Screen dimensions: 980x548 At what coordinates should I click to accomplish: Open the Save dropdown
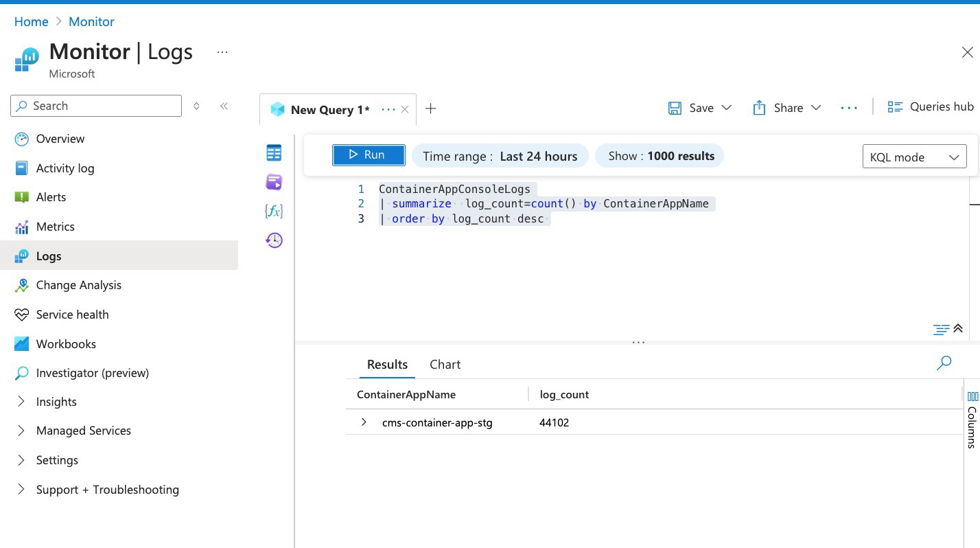tap(700, 108)
